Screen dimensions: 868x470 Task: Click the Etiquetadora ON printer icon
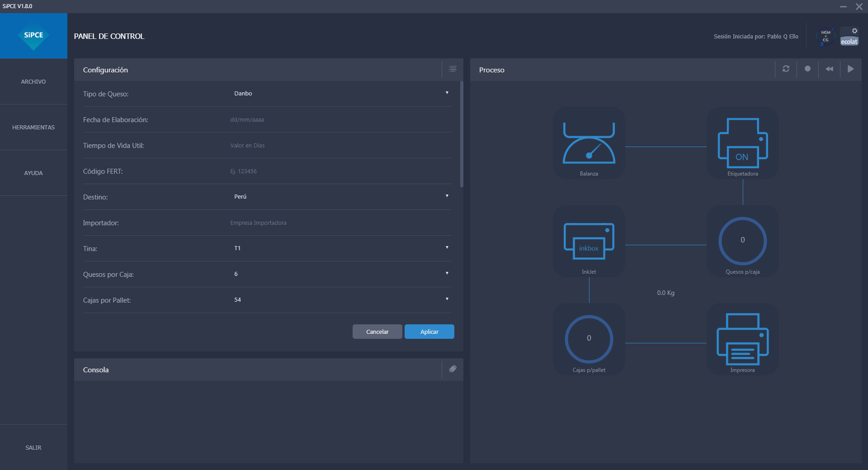tap(742, 143)
